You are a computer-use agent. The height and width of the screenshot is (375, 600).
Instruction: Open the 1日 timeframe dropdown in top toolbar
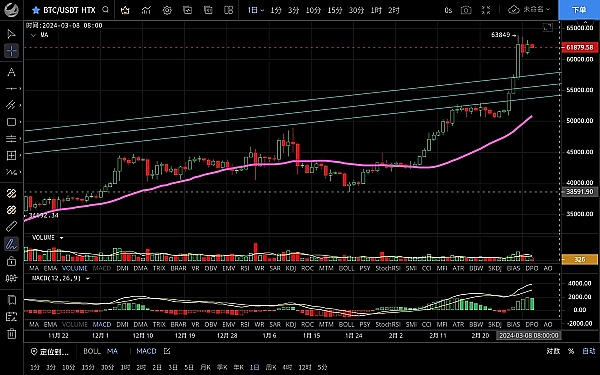[256, 10]
